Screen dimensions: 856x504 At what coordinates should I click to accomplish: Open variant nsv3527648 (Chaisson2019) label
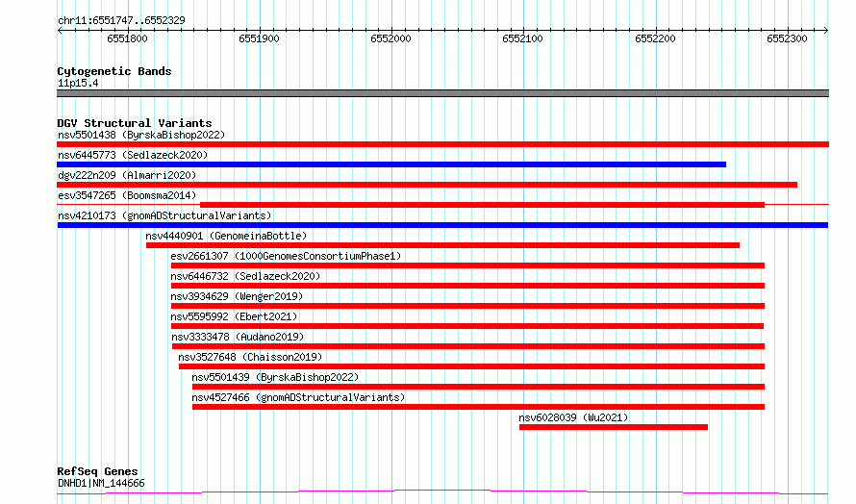(x=250, y=357)
